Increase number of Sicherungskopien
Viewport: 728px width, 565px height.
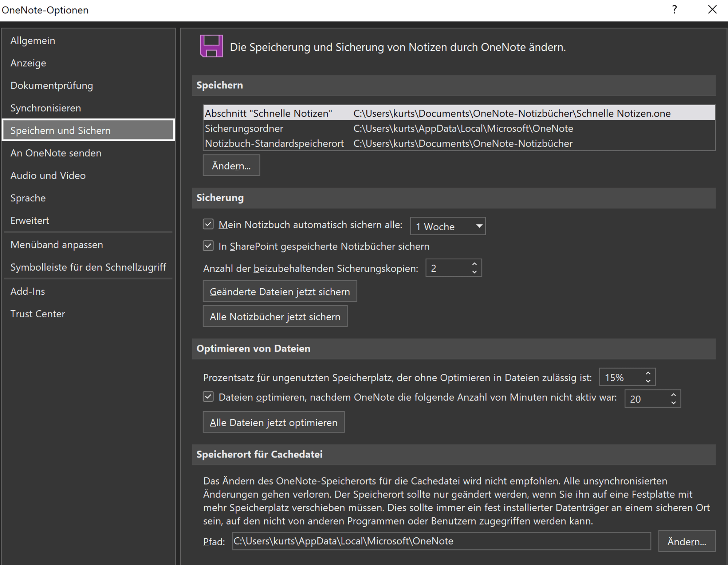pos(474,264)
